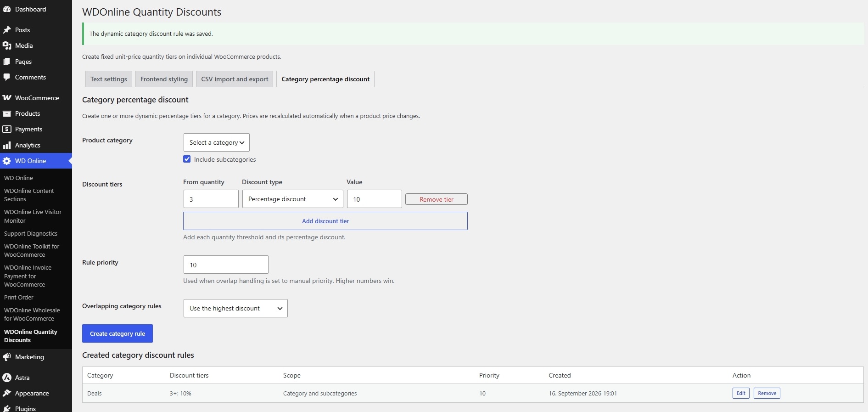
Task: Click the Discount tiers column header
Action: click(189, 375)
